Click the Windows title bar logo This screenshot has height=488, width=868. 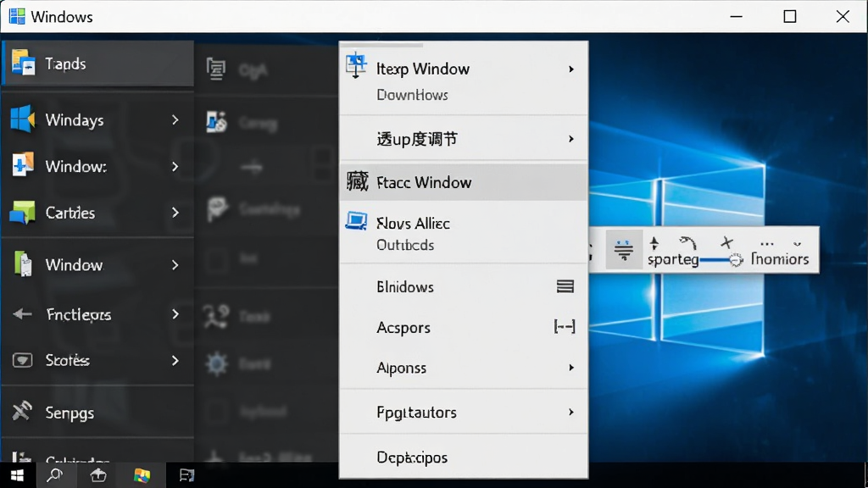[17, 17]
